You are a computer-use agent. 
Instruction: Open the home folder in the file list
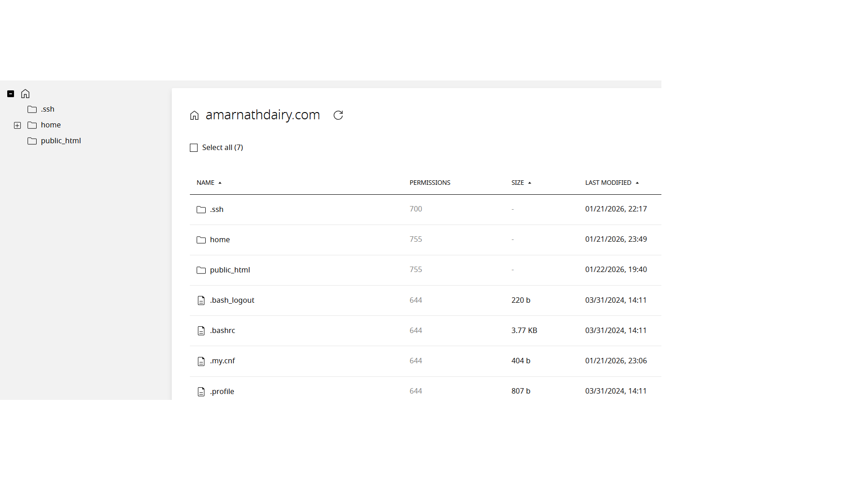tap(220, 239)
